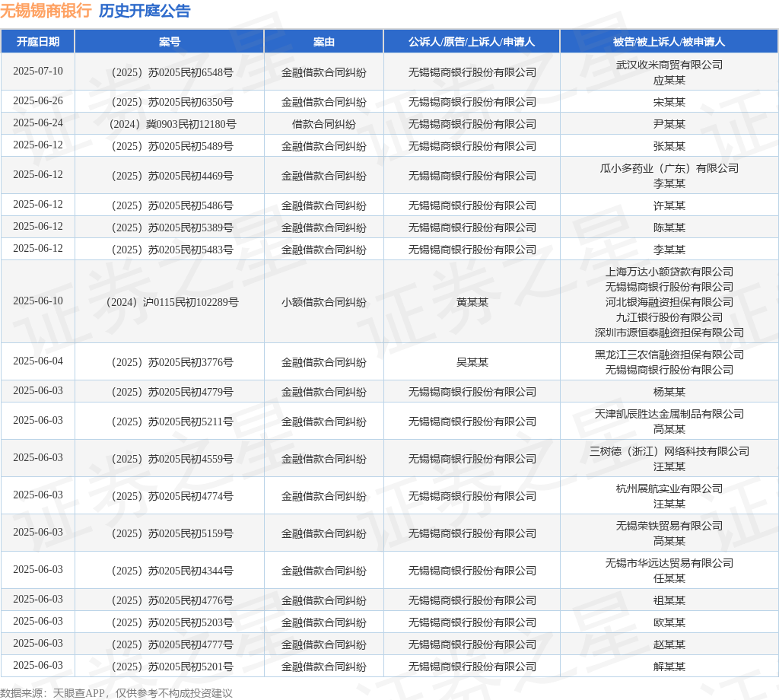Click defendant 欧某某
The width and height of the screenshot is (779, 700).
pyautogui.click(x=669, y=622)
